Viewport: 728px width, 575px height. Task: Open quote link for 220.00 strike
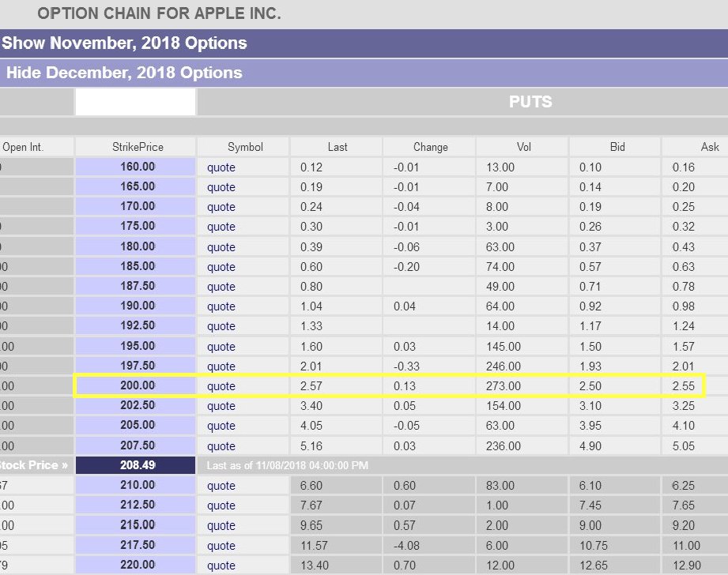point(221,566)
